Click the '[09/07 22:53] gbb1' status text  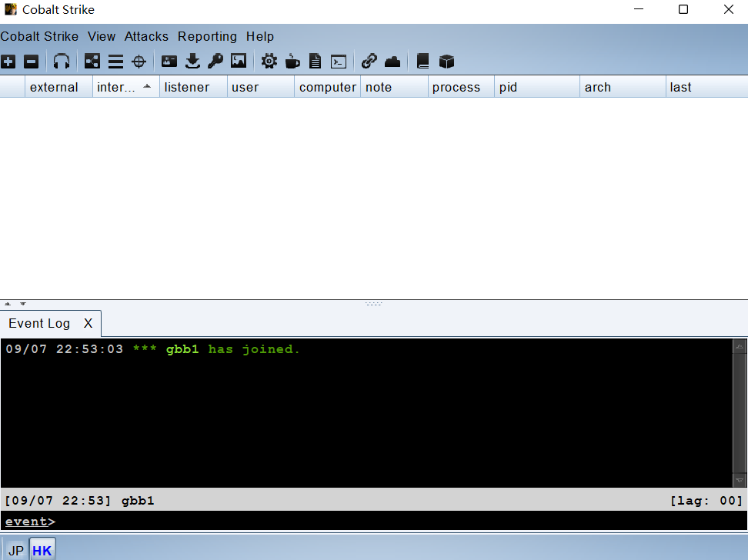[x=79, y=500]
